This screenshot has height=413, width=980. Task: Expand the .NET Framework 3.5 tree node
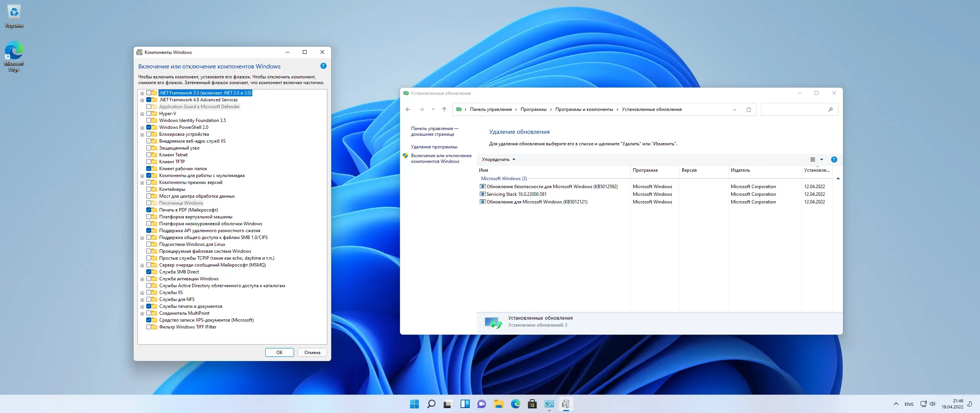(x=142, y=93)
